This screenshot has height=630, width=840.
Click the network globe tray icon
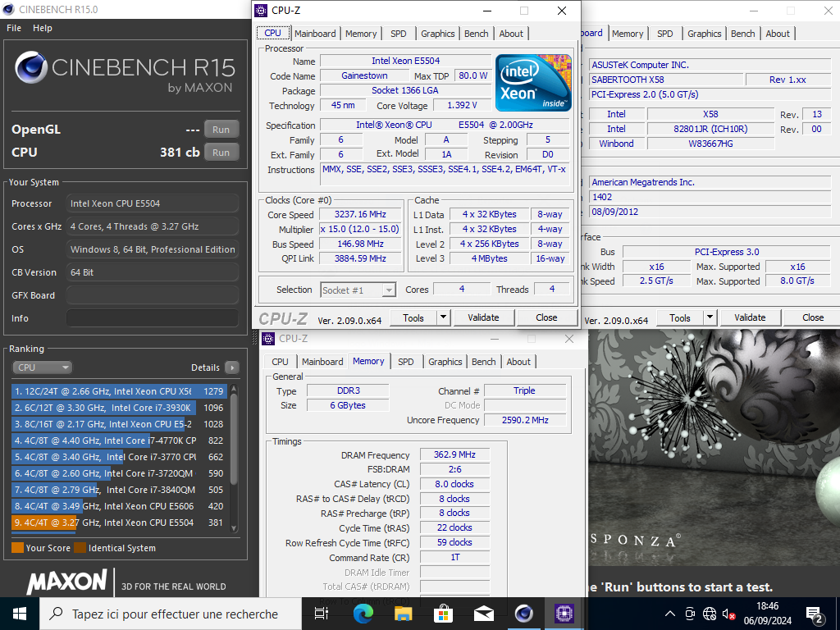(x=710, y=614)
